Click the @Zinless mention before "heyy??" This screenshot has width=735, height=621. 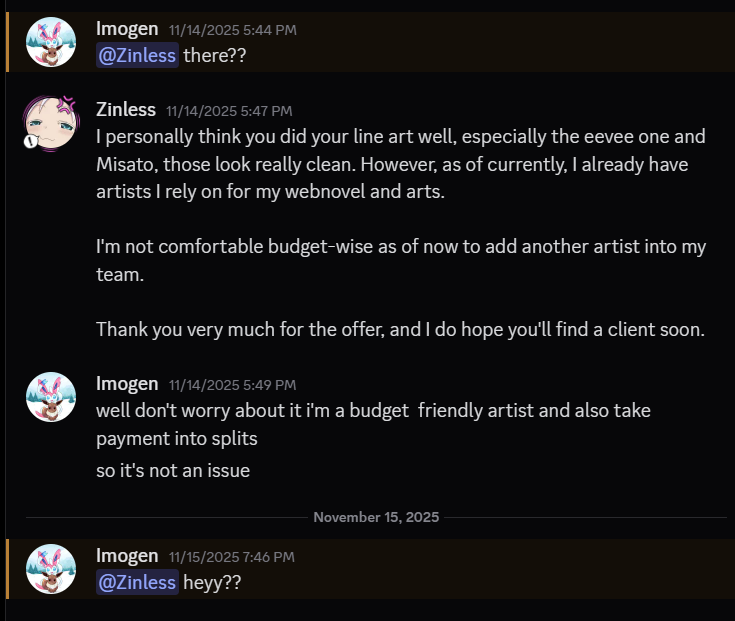(137, 582)
